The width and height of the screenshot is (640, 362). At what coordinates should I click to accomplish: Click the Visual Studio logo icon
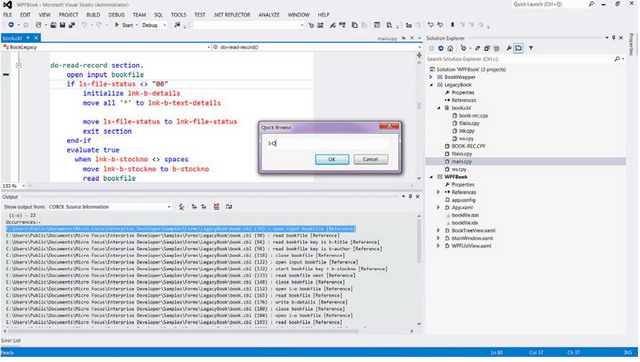(x=7, y=5)
